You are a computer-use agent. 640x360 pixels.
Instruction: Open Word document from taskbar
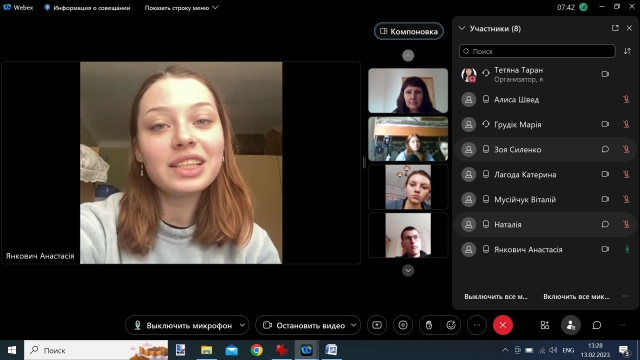pyautogui.click(x=331, y=350)
